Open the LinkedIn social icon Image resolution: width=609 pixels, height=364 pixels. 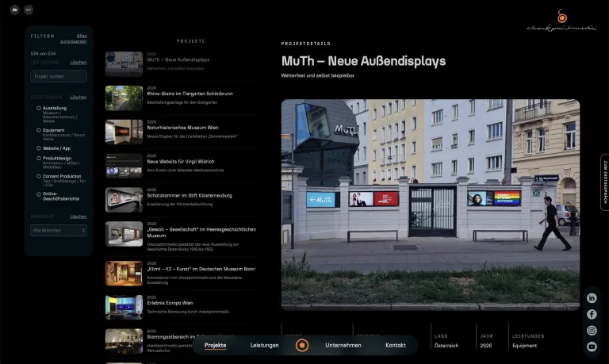point(592,298)
